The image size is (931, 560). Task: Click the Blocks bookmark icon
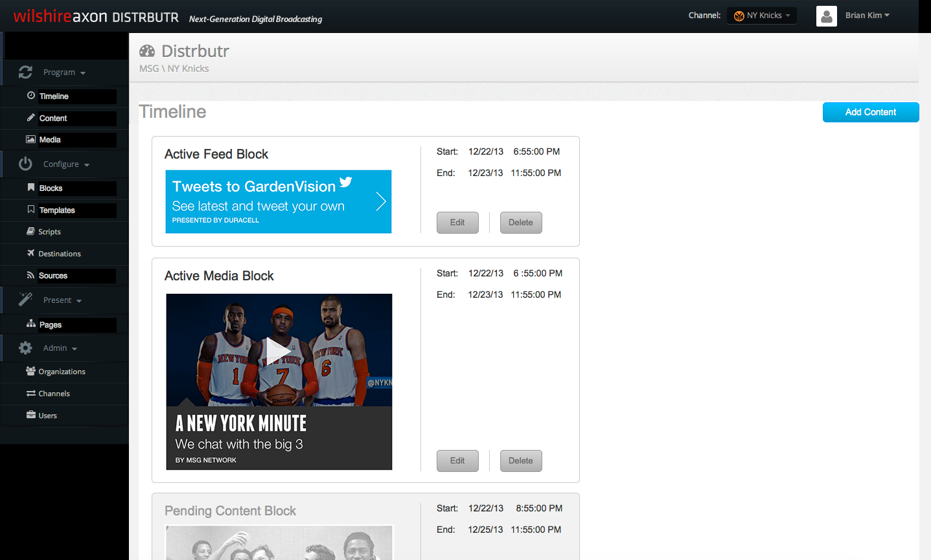pos(30,187)
